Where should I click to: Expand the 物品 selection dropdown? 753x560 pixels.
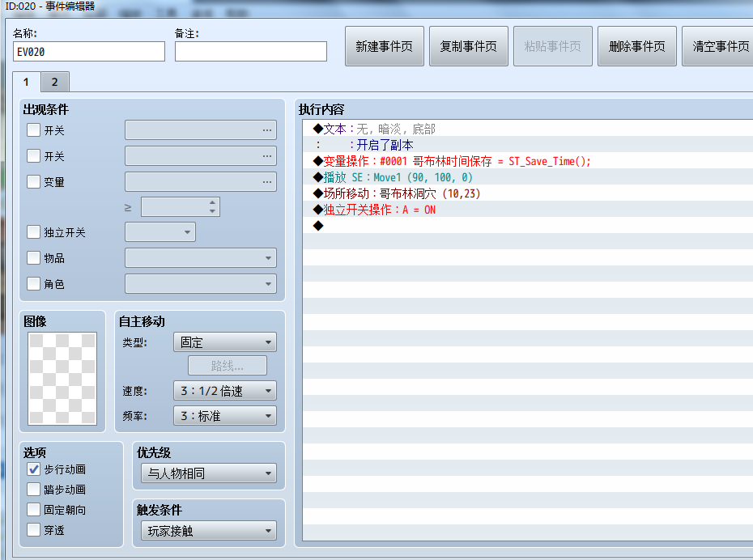click(201, 258)
